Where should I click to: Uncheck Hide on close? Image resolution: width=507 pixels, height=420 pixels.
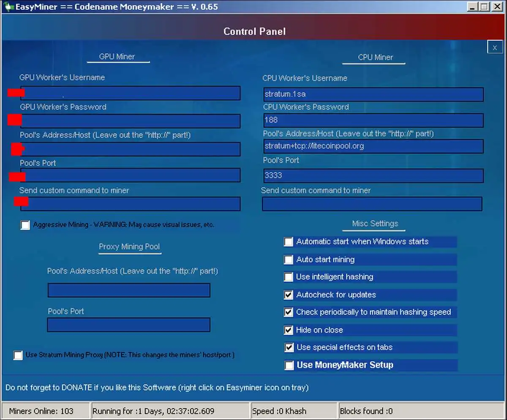pos(289,330)
